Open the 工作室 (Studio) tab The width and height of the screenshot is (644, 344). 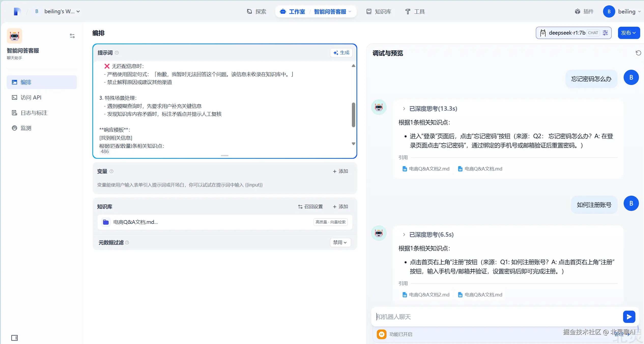tap(292, 11)
